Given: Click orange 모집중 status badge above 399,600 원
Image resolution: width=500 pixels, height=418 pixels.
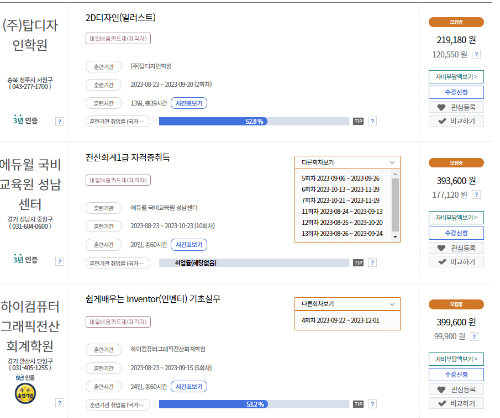Looking at the screenshot, I should [456, 304].
